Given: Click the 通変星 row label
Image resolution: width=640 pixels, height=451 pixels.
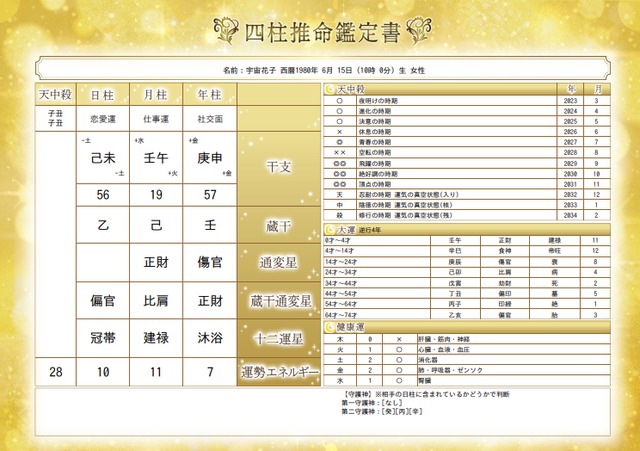Looking at the screenshot, I should 279,262.
